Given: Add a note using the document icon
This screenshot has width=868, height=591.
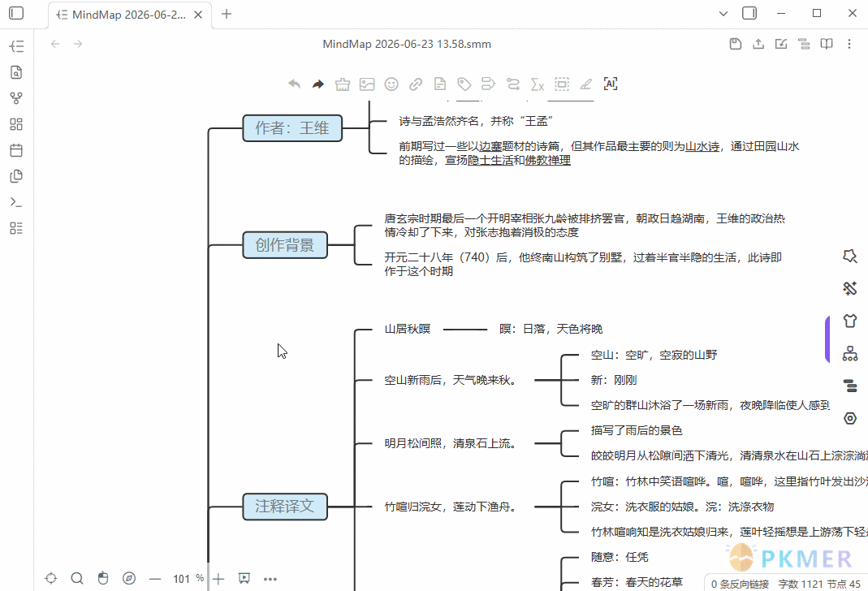Looking at the screenshot, I should [440, 84].
